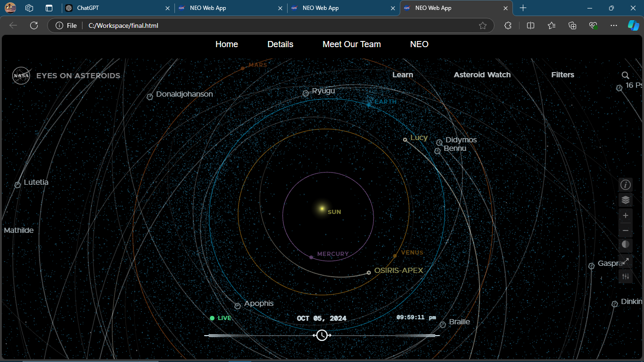This screenshot has height=362, width=644.
Task: Click the Mercury planet dot
Action: click(311, 257)
